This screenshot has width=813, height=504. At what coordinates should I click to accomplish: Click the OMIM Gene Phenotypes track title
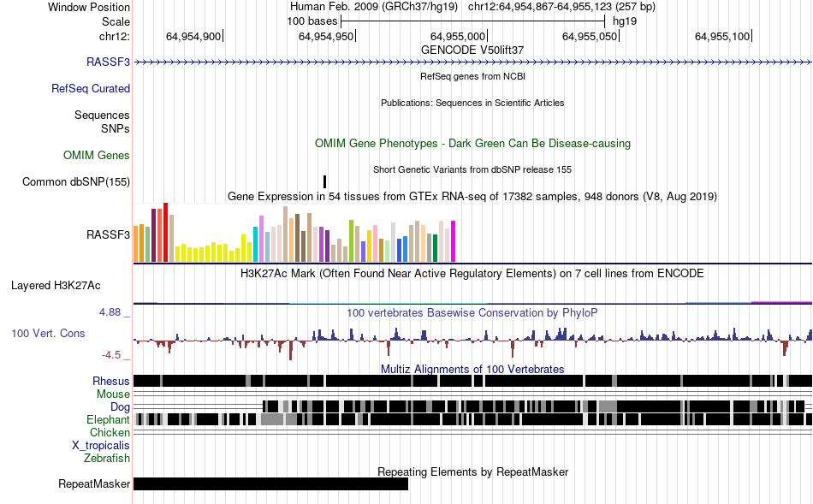point(472,143)
